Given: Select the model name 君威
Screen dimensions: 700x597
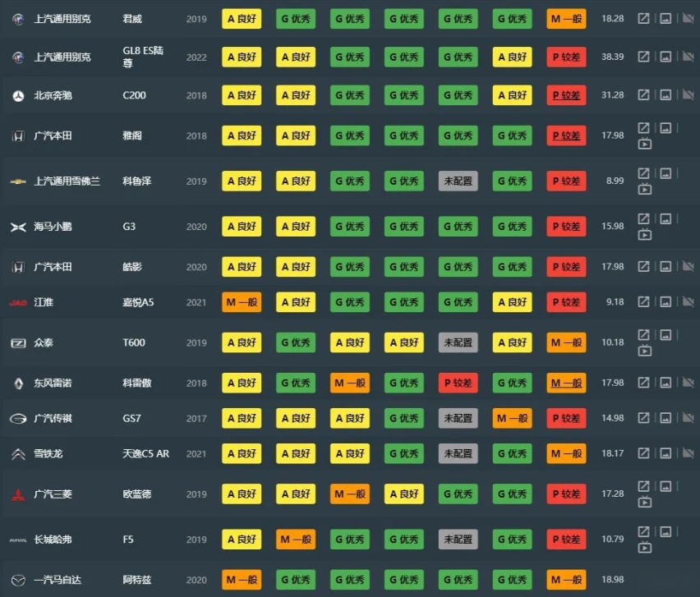Looking at the screenshot, I should tap(132, 19).
